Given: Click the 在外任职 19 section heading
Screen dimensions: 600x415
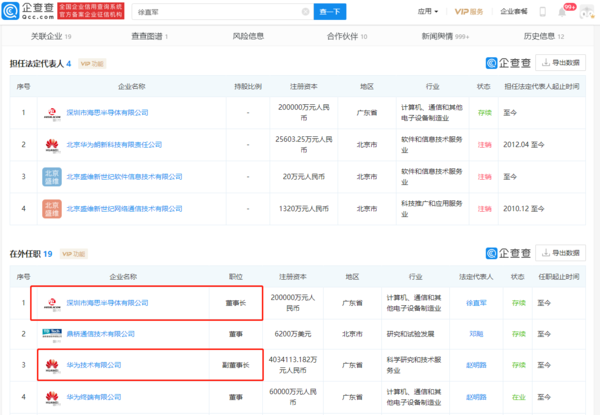Looking at the screenshot, I should tap(31, 254).
